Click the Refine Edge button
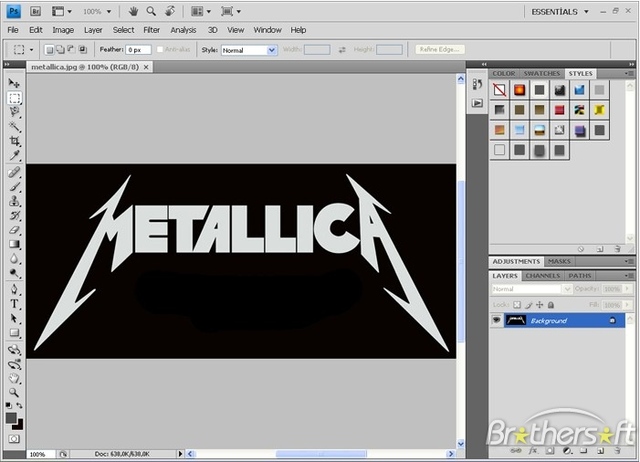 tap(439, 49)
